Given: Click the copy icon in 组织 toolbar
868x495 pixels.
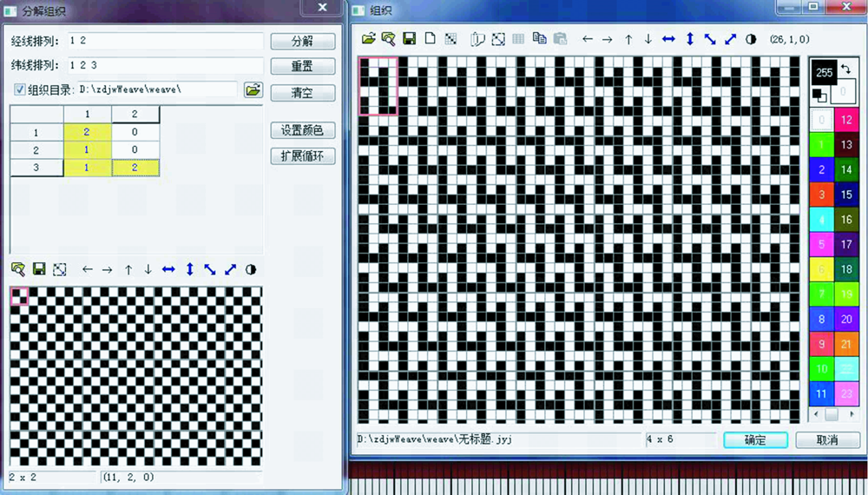Looking at the screenshot, I should (x=539, y=39).
